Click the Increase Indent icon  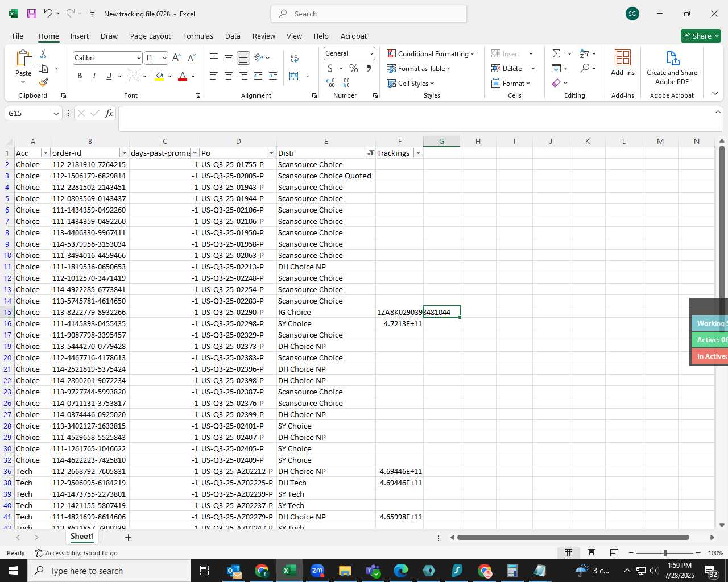click(273, 76)
